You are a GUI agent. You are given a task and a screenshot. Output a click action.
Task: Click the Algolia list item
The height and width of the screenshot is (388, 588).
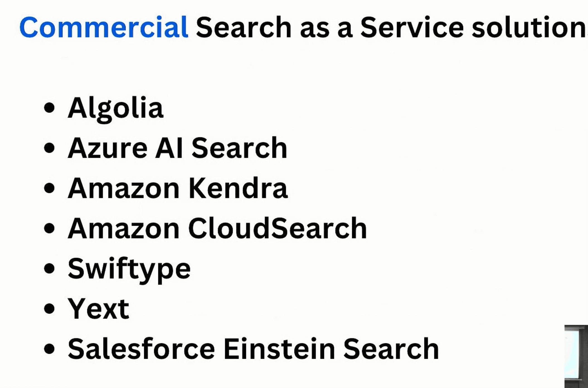coord(115,109)
